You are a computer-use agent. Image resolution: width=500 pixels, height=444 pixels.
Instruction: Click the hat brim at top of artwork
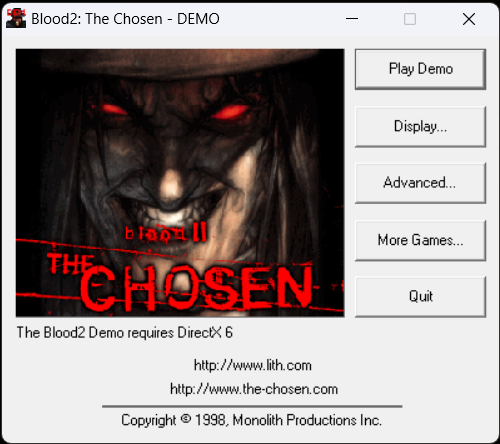click(180, 62)
